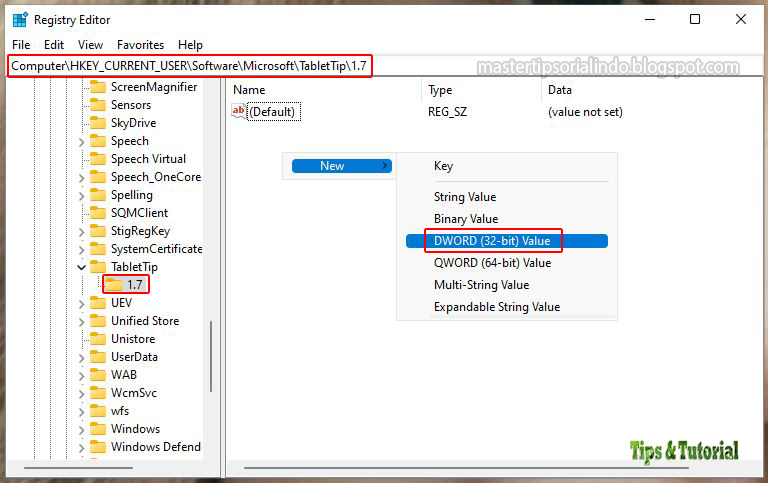This screenshot has width=768, height=483.
Task: Expand the Unified Store key
Action: (81, 322)
